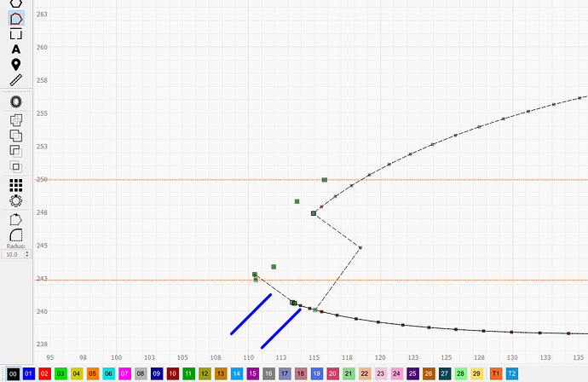Viewport: 588px width, 382px height.
Task: Pick purple layer color 15
Action: click(253, 373)
